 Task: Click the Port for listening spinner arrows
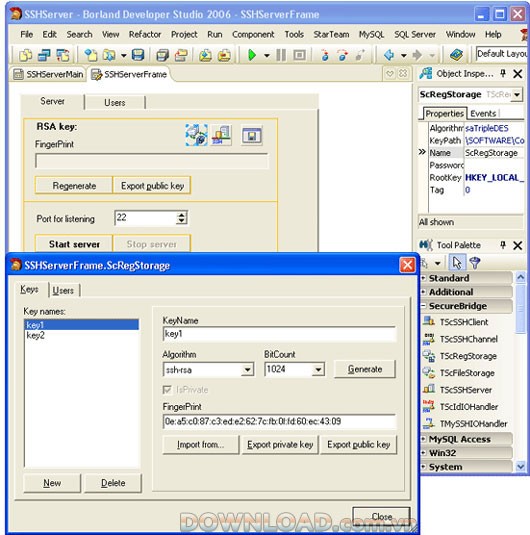[182, 218]
